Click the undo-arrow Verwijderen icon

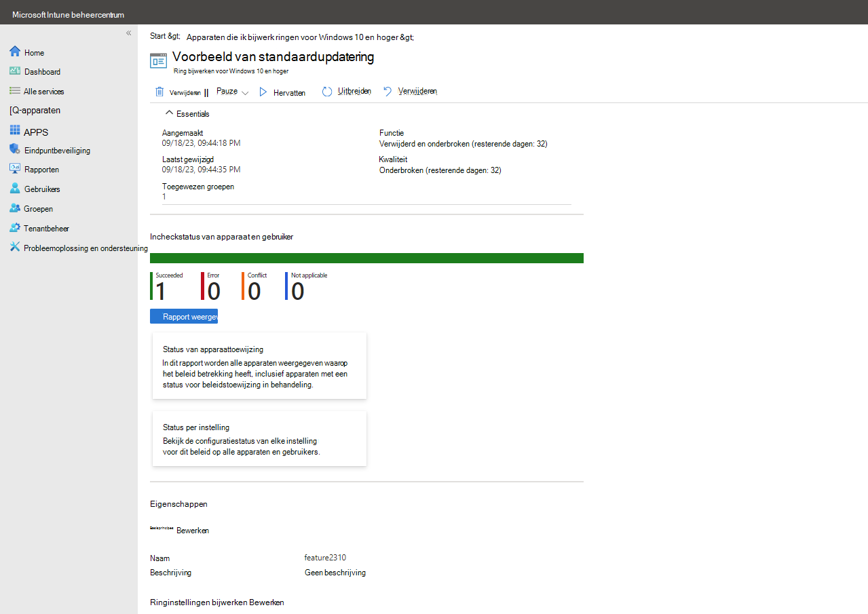[x=388, y=92]
